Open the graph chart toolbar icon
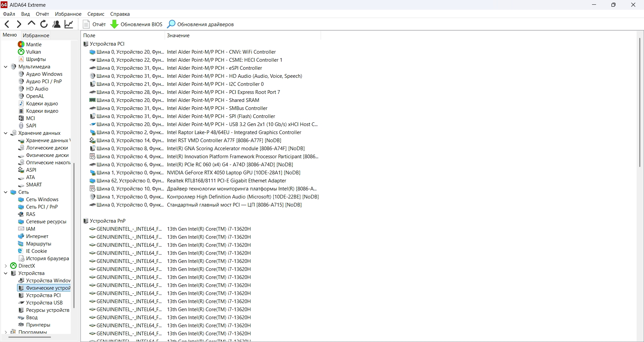 pos(69,24)
